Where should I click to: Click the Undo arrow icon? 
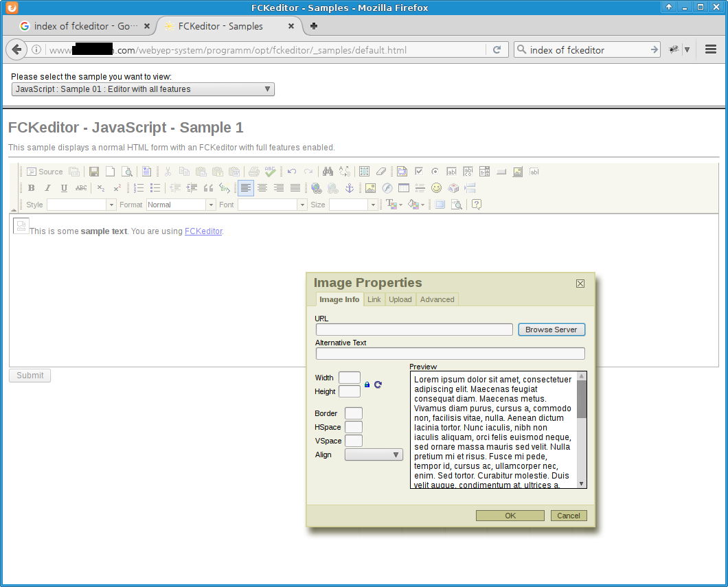pyautogui.click(x=292, y=172)
